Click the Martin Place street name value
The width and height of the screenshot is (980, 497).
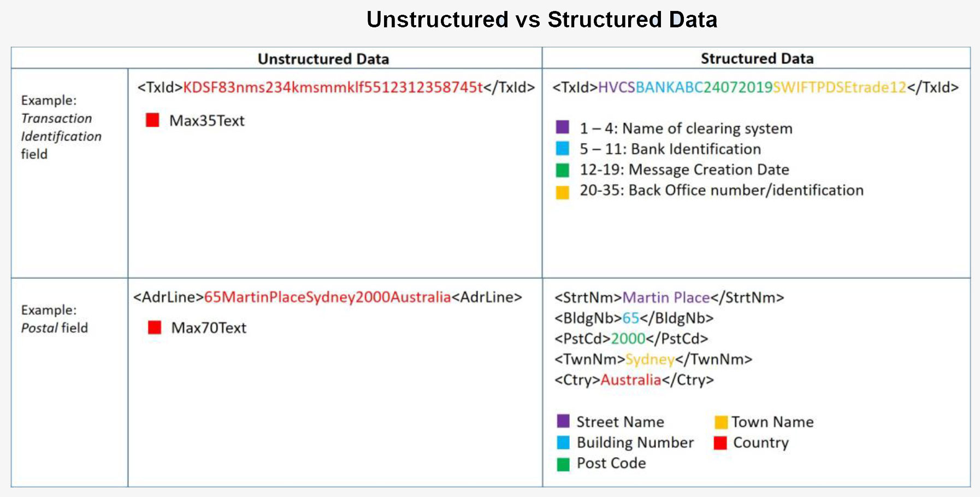[x=666, y=297]
